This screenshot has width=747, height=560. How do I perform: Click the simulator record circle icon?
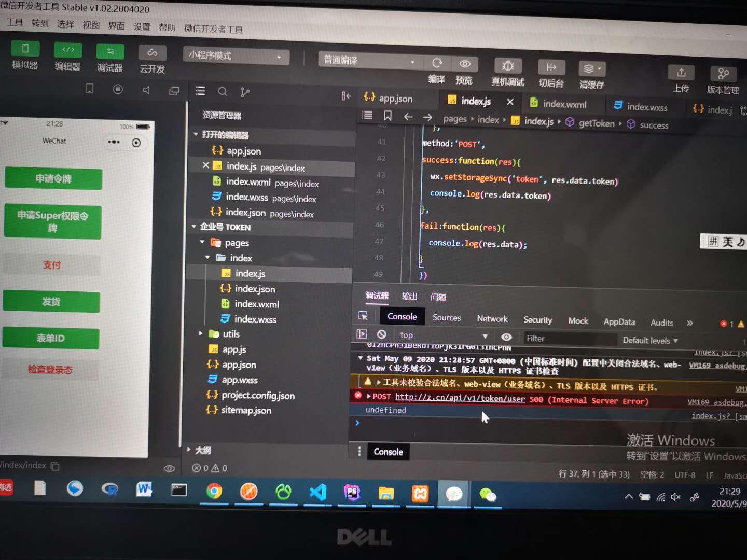(118, 89)
